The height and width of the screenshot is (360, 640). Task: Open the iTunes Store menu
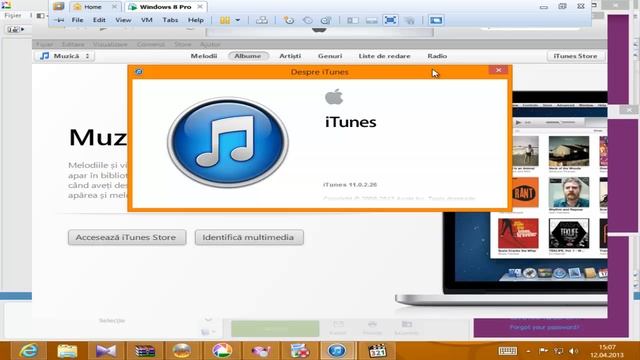click(x=182, y=44)
